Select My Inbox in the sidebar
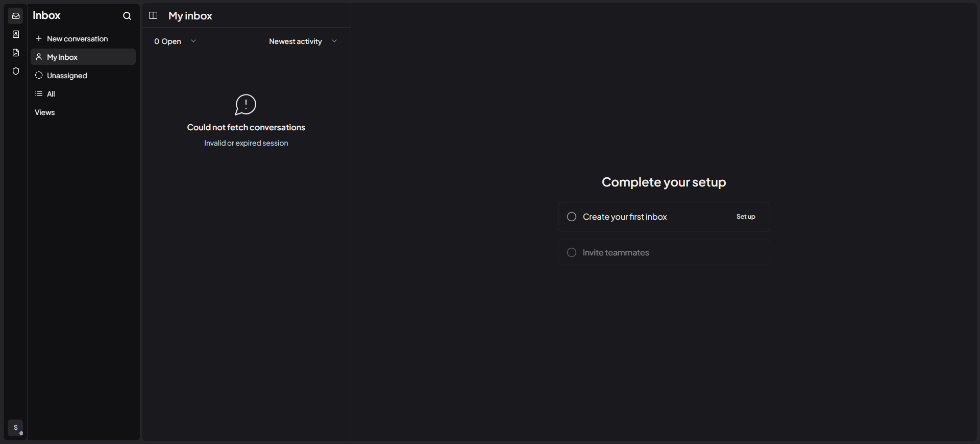The image size is (980, 444). point(83,57)
